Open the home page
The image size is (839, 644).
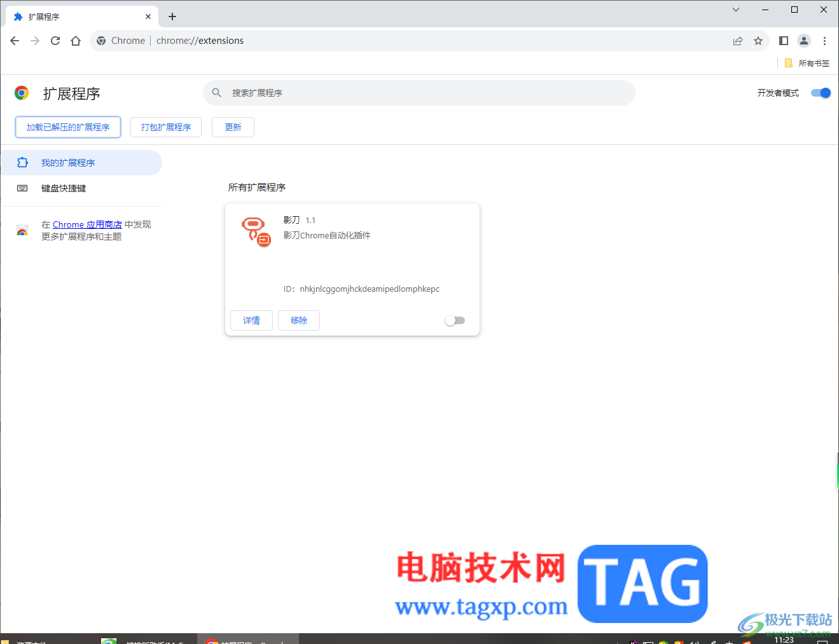(76, 41)
